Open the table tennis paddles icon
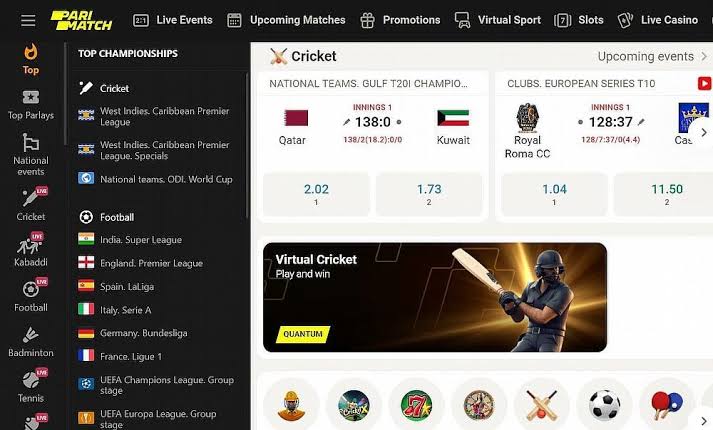 click(x=667, y=405)
